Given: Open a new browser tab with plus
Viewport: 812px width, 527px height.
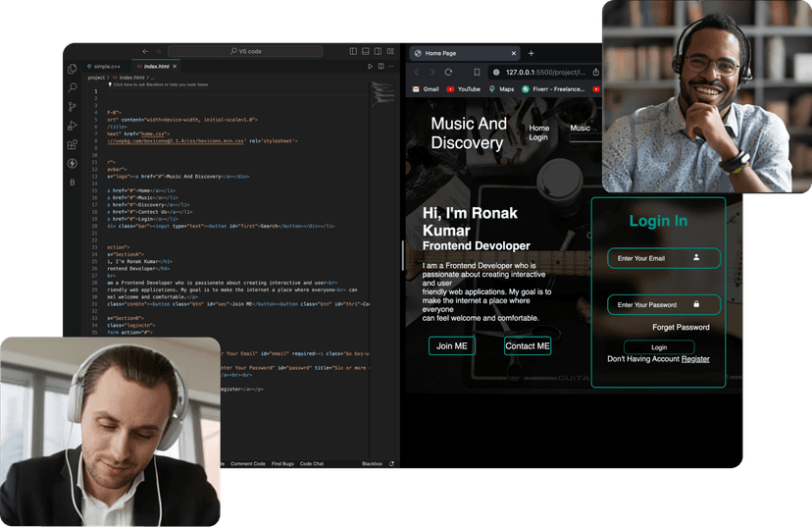Looking at the screenshot, I should [x=531, y=53].
